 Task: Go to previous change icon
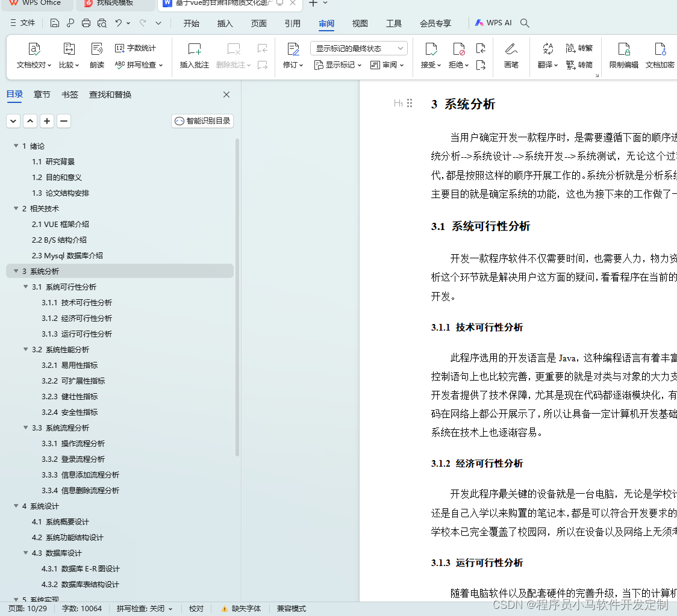pyautogui.click(x=481, y=48)
